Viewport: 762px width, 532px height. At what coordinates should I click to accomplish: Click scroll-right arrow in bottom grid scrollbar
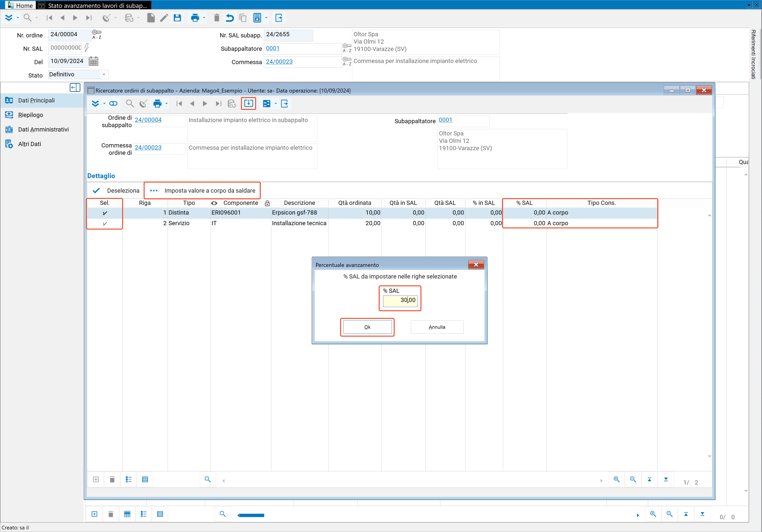[x=638, y=515]
